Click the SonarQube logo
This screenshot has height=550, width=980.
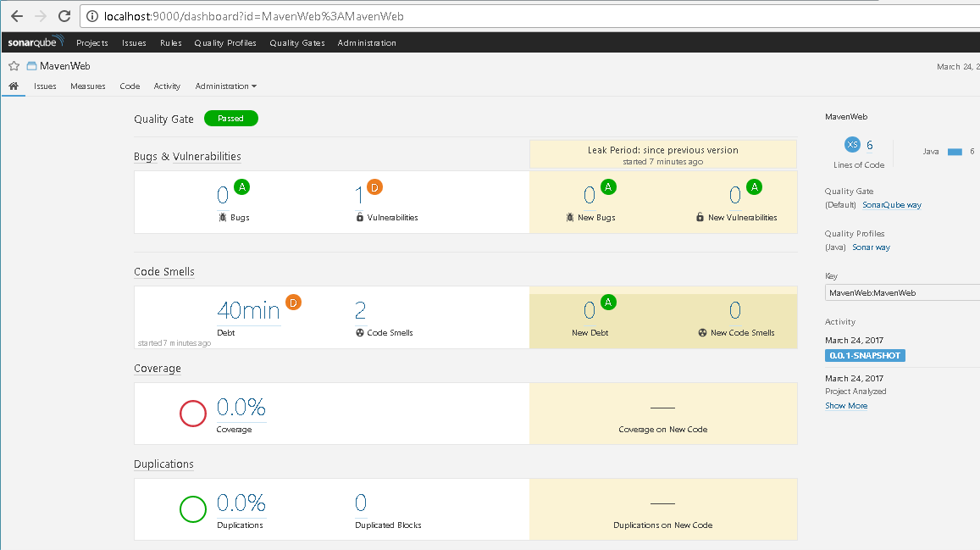click(36, 42)
